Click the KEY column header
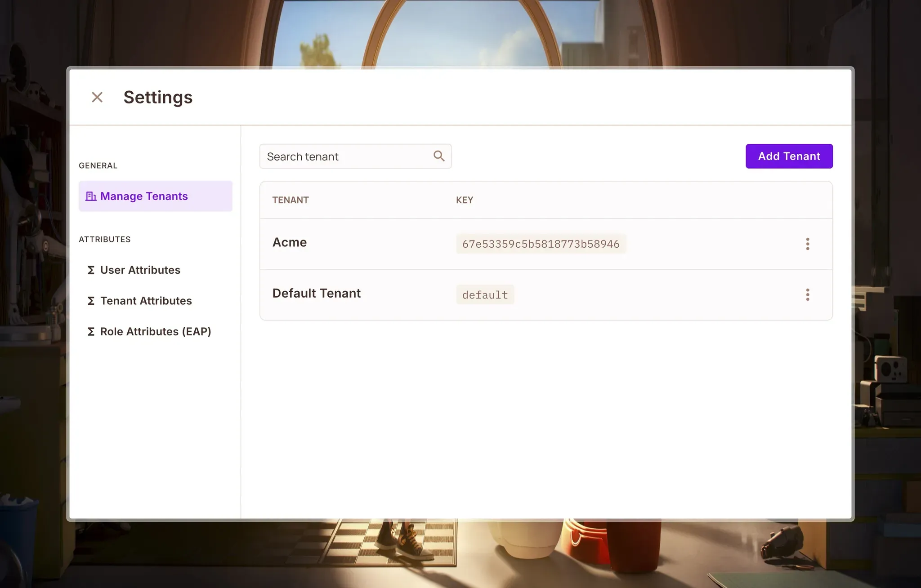This screenshot has height=588, width=921. (x=465, y=200)
